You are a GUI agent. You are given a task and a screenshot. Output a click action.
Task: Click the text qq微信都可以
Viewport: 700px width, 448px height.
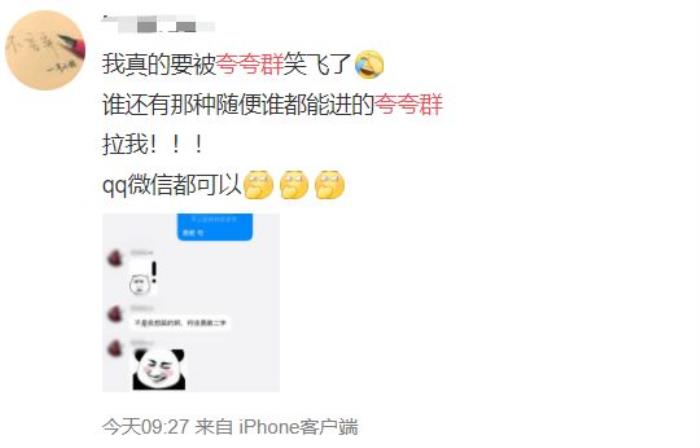[172, 184]
